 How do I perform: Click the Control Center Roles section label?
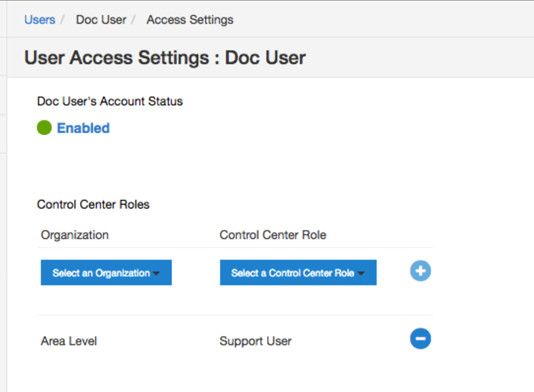tap(93, 204)
